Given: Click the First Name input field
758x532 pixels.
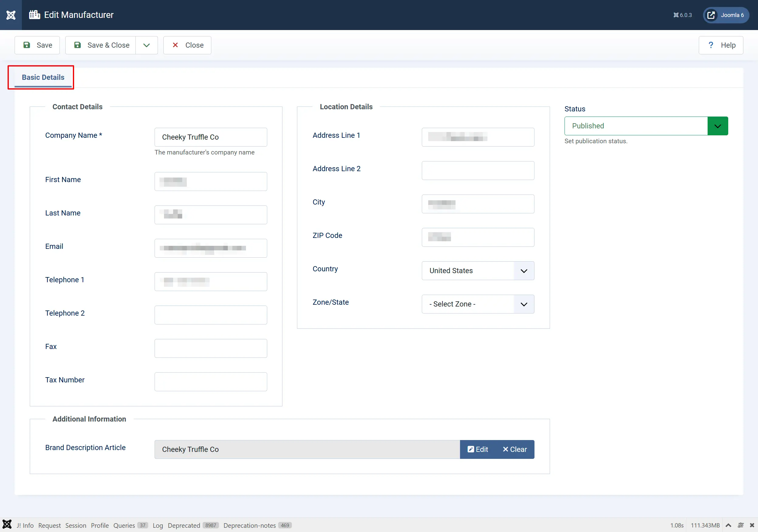Looking at the screenshot, I should pyautogui.click(x=211, y=181).
